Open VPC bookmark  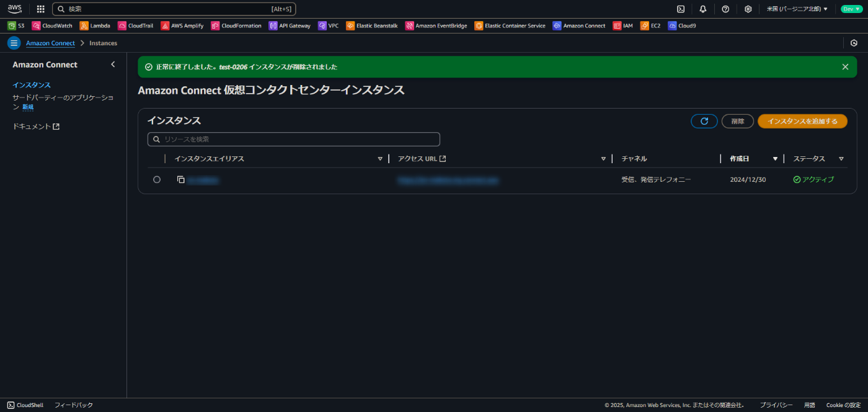[329, 26]
